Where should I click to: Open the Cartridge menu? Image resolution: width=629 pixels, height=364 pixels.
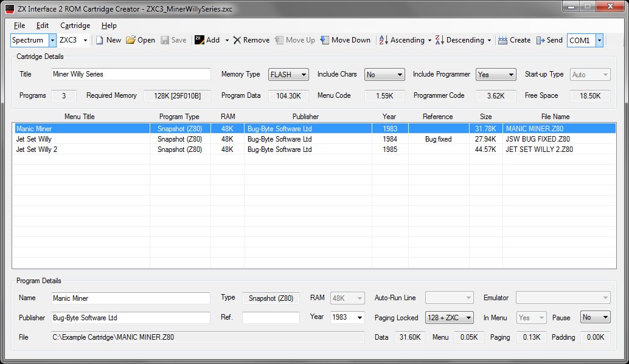pyautogui.click(x=75, y=26)
